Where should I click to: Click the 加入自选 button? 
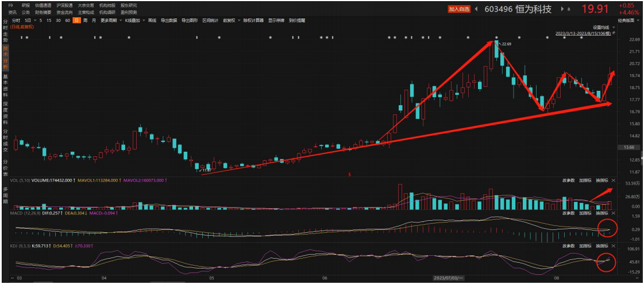click(459, 9)
